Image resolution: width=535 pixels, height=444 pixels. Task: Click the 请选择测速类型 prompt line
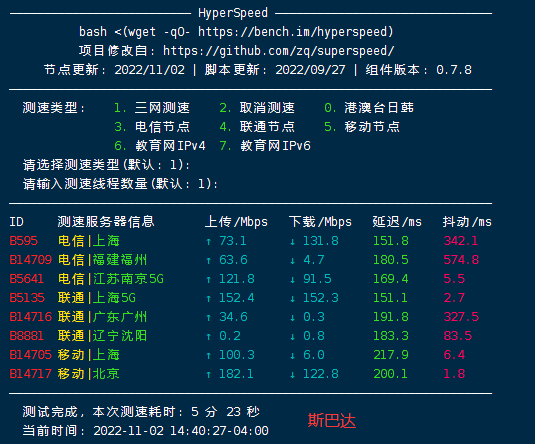pos(106,165)
